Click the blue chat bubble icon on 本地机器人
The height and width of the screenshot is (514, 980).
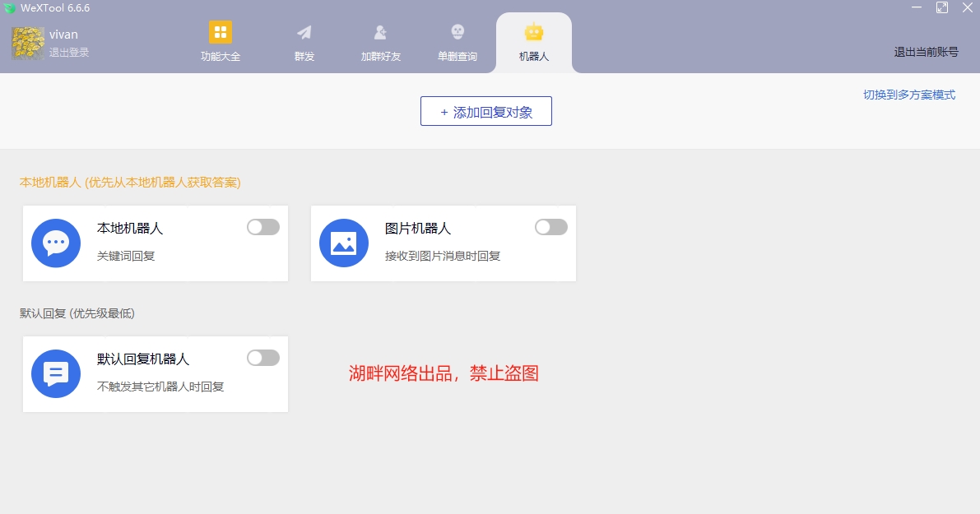tap(55, 243)
